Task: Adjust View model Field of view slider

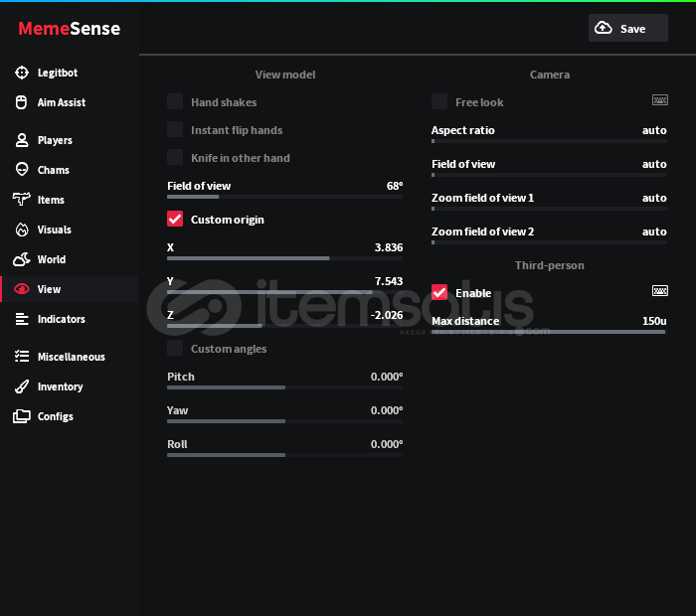Action: click(x=285, y=197)
